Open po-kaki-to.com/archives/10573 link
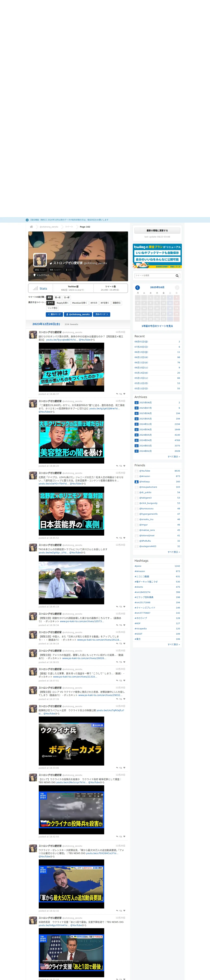The image size is (210, 980). pyautogui.click(x=82, y=621)
